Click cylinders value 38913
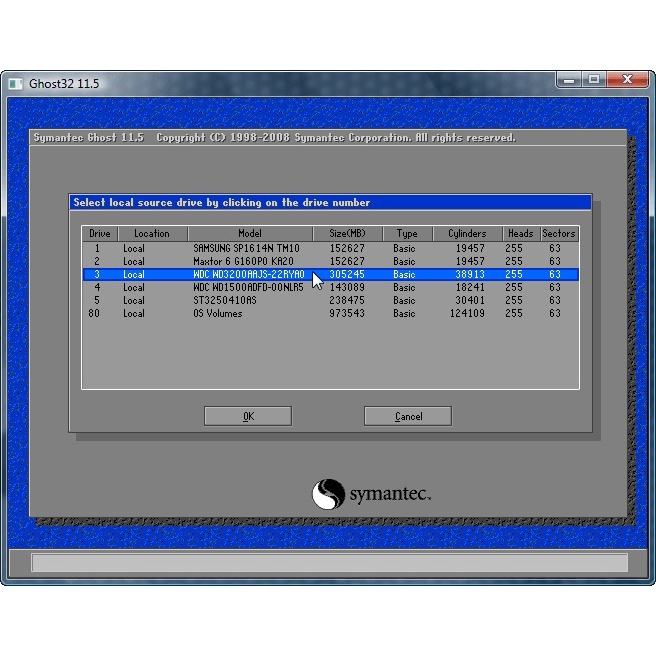The width and height of the screenshot is (656, 656). [x=470, y=274]
